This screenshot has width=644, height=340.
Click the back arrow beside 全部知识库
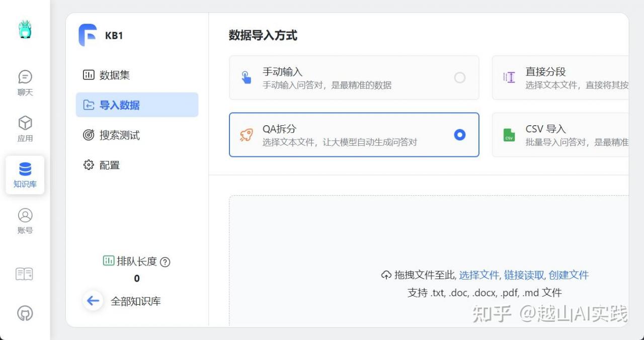coord(93,301)
